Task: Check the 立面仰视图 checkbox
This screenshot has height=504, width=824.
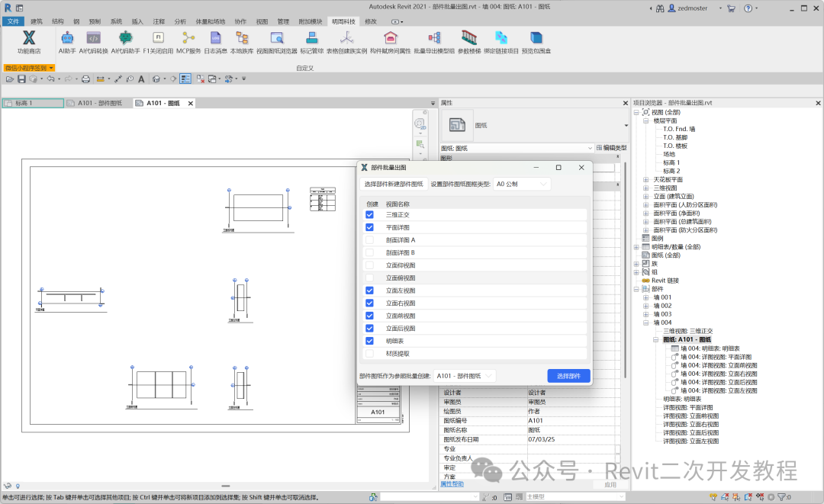Action: click(x=369, y=265)
